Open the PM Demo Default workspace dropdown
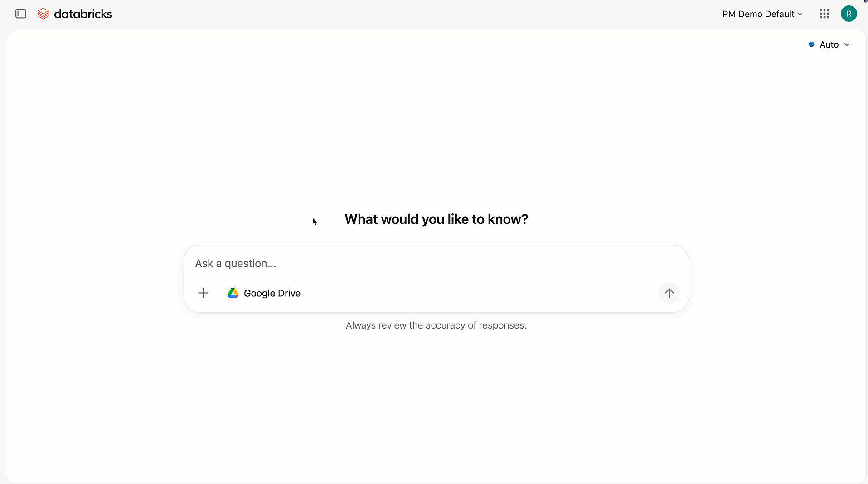 tap(763, 14)
